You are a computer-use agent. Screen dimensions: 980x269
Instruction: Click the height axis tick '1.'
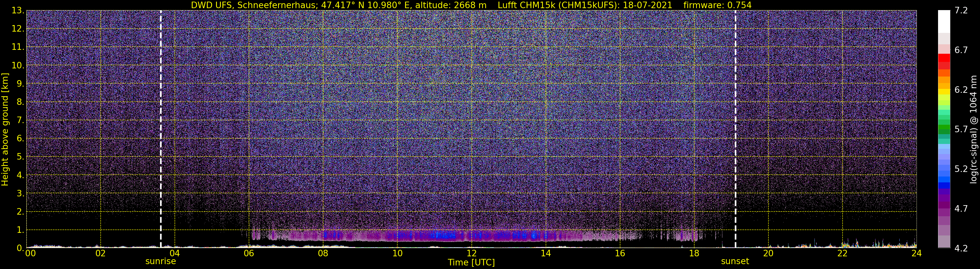pyautogui.click(x=20, y=230)
